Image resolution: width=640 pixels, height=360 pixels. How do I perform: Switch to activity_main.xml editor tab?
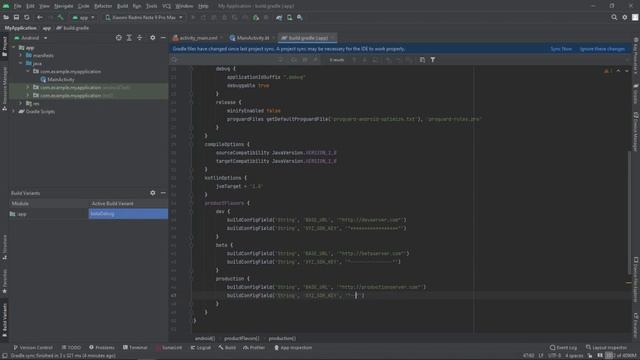tap(198, 38)
